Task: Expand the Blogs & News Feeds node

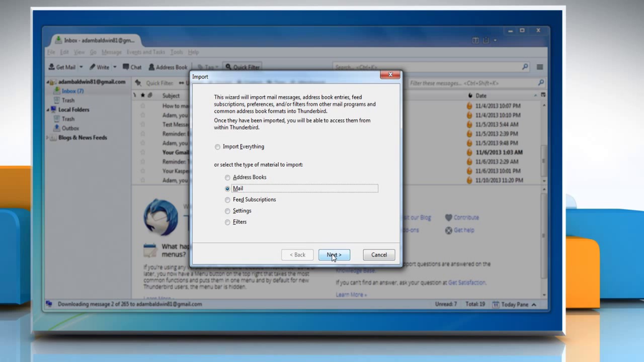Action: tap(48, 138)
